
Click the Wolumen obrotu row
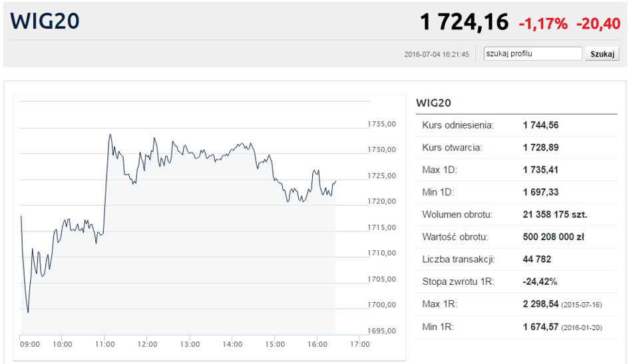click(x=517, y=214)
